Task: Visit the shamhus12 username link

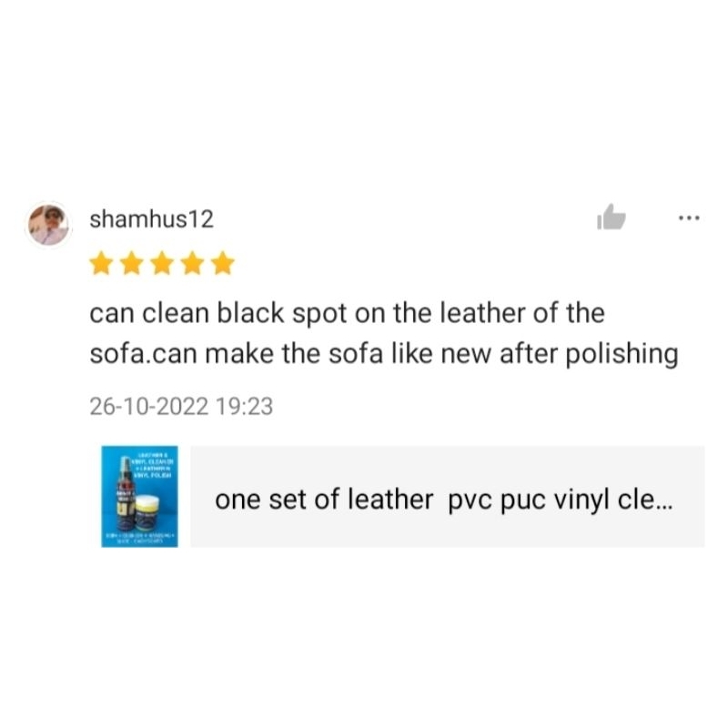Action: tap(151, 219)
